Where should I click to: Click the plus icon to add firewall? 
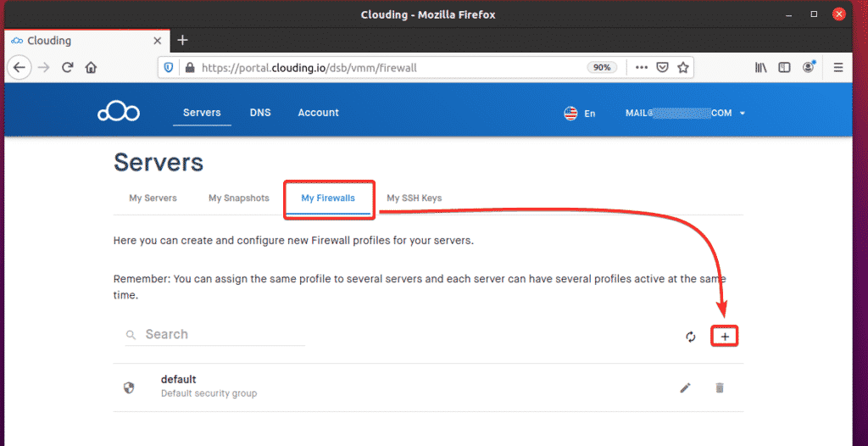click(x=724, y=337)
